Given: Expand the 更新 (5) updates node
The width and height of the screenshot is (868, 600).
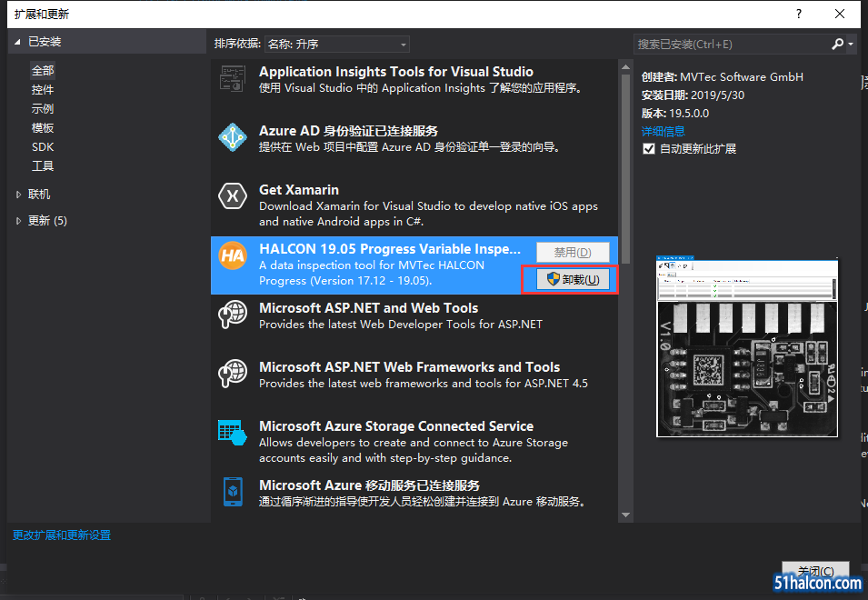Looking at the screenshot, I should coord(18,221).
